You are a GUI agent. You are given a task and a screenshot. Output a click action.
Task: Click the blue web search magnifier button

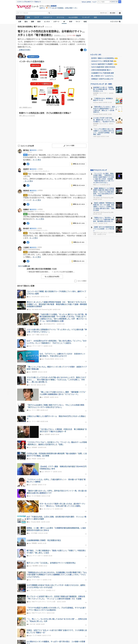[x=120, y=2]
